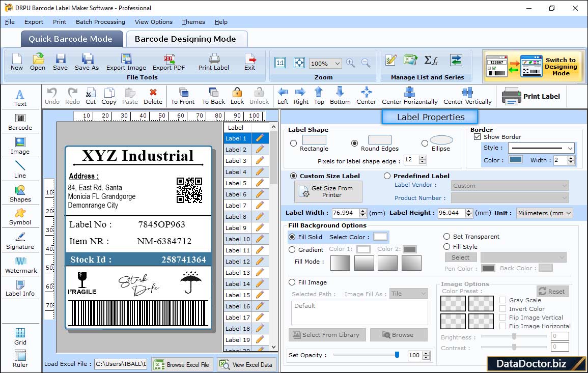Choose Custom Size Label option

pos(294,176)
